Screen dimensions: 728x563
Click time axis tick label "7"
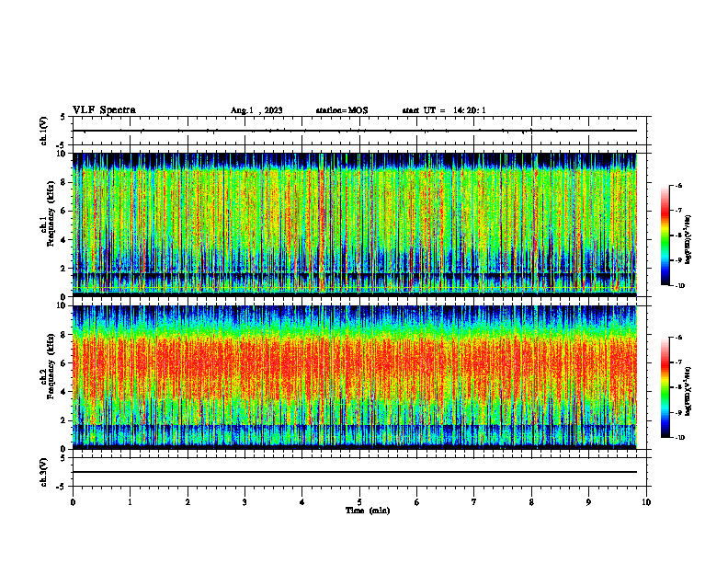[474, 502]
